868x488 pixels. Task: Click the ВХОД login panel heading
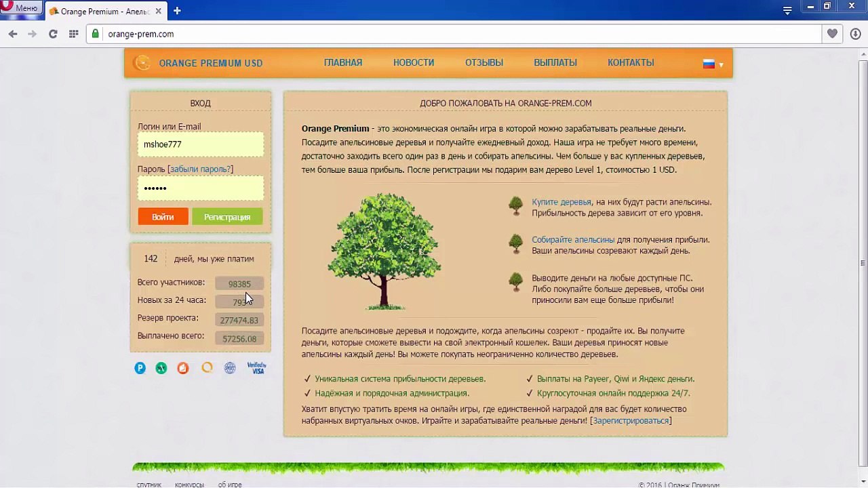[200, 103]
